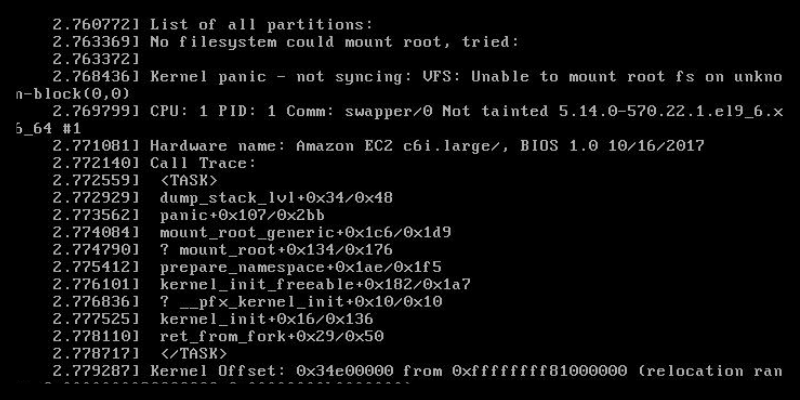Click the 'BIOS 1.0 10/16/2017' text
The height and width of the screenshot is (400, 800).
pos(612,146)
